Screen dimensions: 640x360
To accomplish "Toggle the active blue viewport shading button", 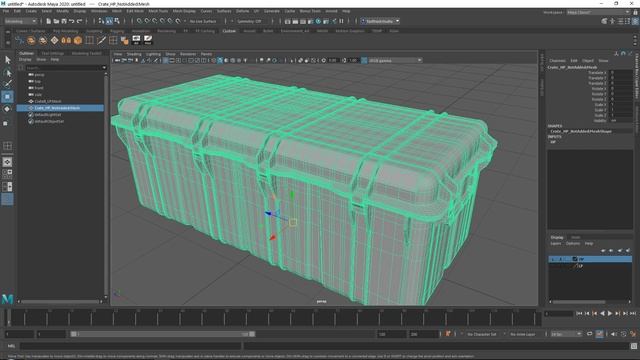I will coord(220,60).
